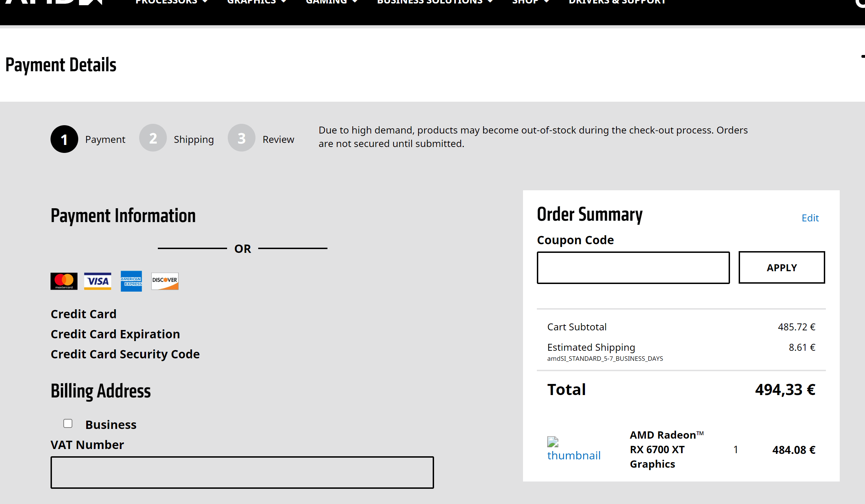
Task: Click the AMD Radeon RX 6700 XT product name
Action: click(667, 449)
